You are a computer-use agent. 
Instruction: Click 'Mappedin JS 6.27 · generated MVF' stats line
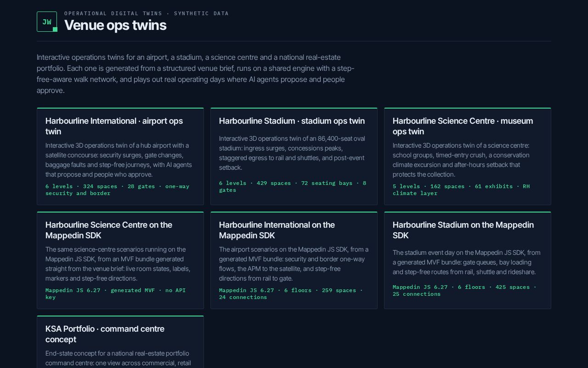click(116, 293)
